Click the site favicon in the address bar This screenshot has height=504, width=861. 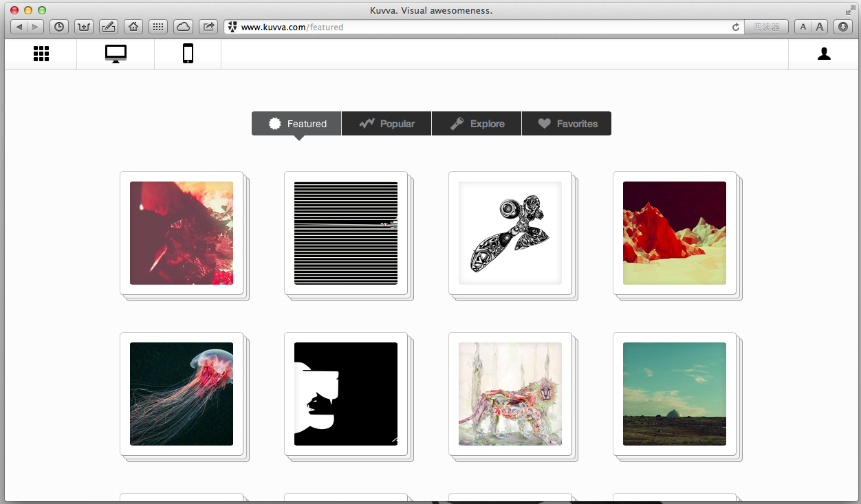pyautogui.click(x=232, y=27)
